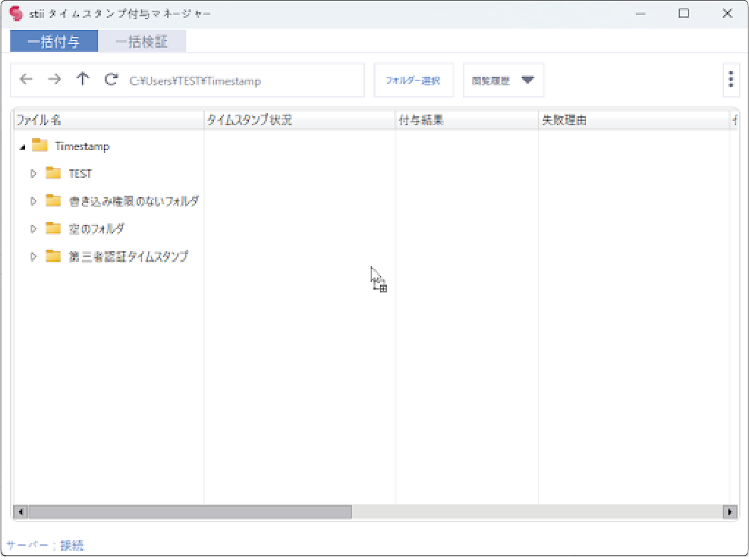This screenshot has height=560, width=749.
Task: Click the サーバー：接続 status link
Action: [x=45, y=546]
